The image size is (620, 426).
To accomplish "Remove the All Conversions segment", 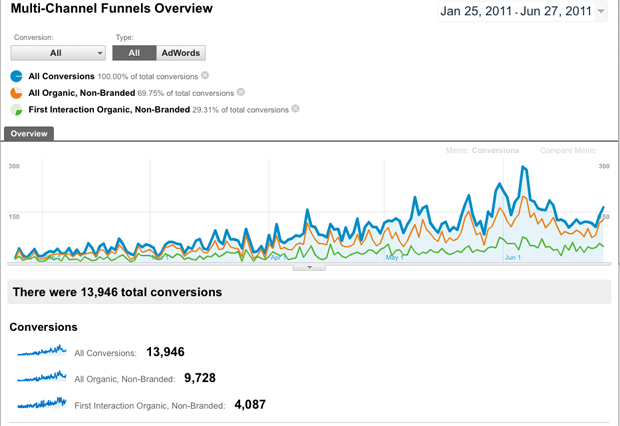I will (x=205, y=76).
